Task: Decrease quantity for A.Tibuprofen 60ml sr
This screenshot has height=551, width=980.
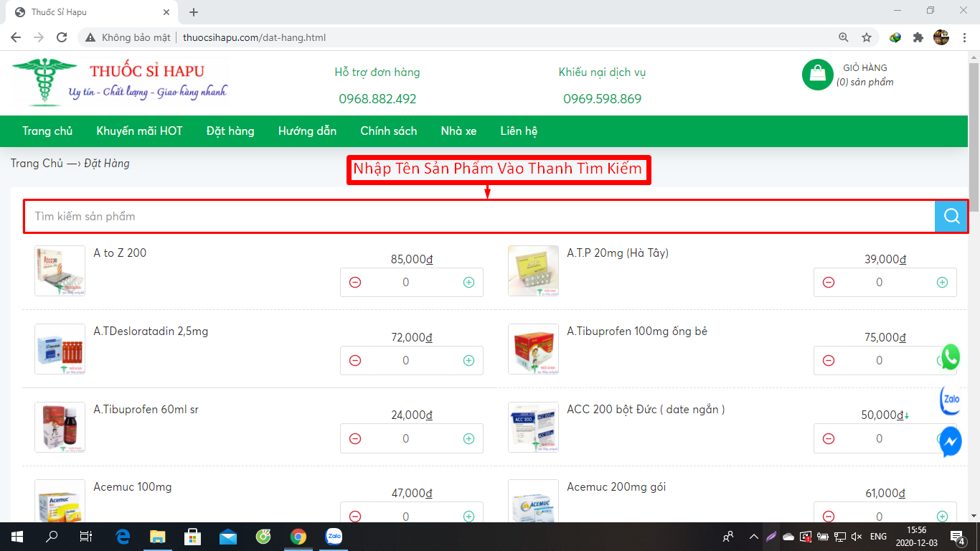Action: (355, 438)
